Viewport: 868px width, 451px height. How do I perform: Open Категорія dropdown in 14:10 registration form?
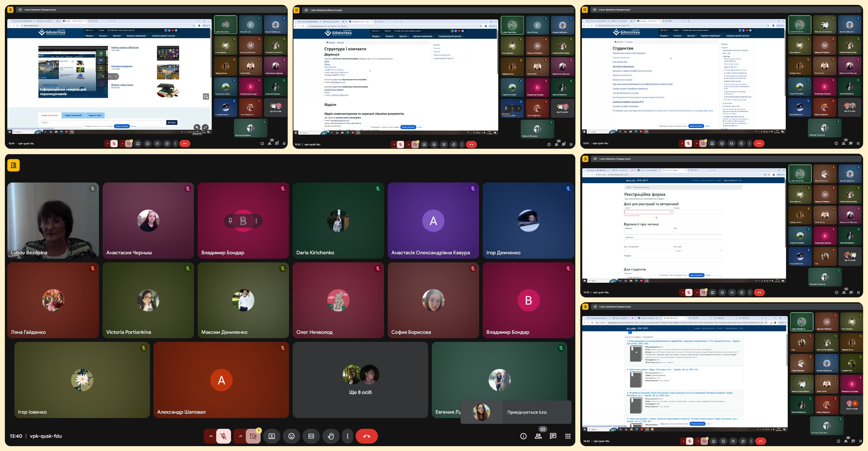(x=698, y=250)
